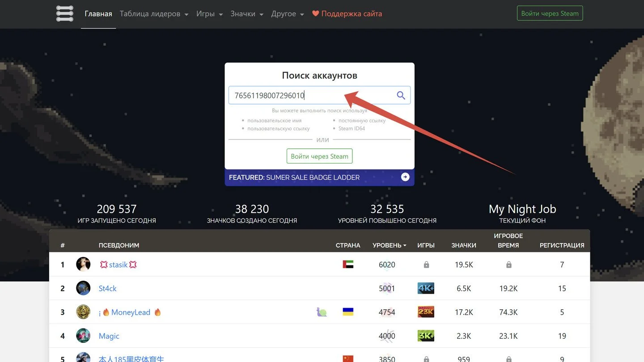Click the Поиск аккаунтов heading
Screen dimensions: 644x362
pyautogui.click(x=319, y=76)
